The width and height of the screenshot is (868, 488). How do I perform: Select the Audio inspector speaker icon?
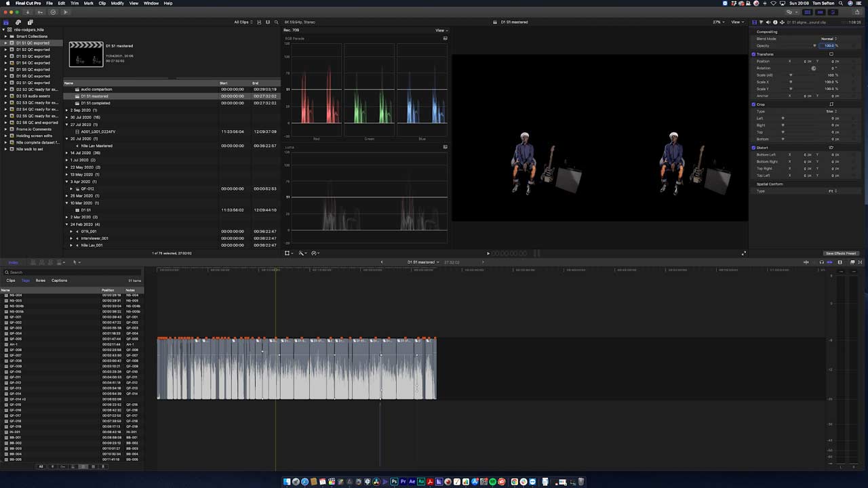point(767,22)
